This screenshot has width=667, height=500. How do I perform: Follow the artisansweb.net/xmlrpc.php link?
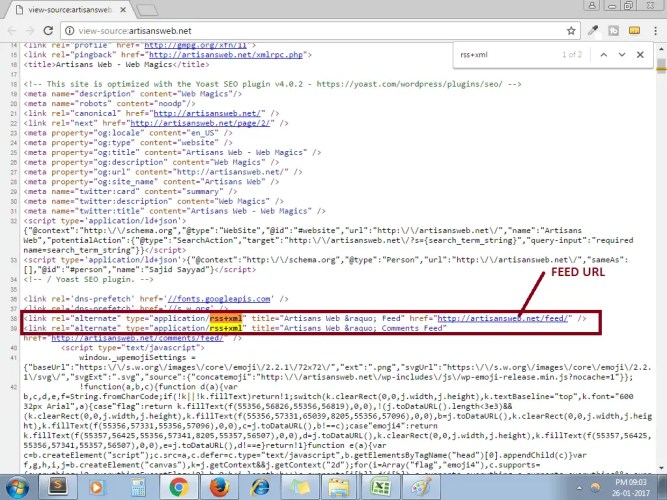(x=226, y=54)
